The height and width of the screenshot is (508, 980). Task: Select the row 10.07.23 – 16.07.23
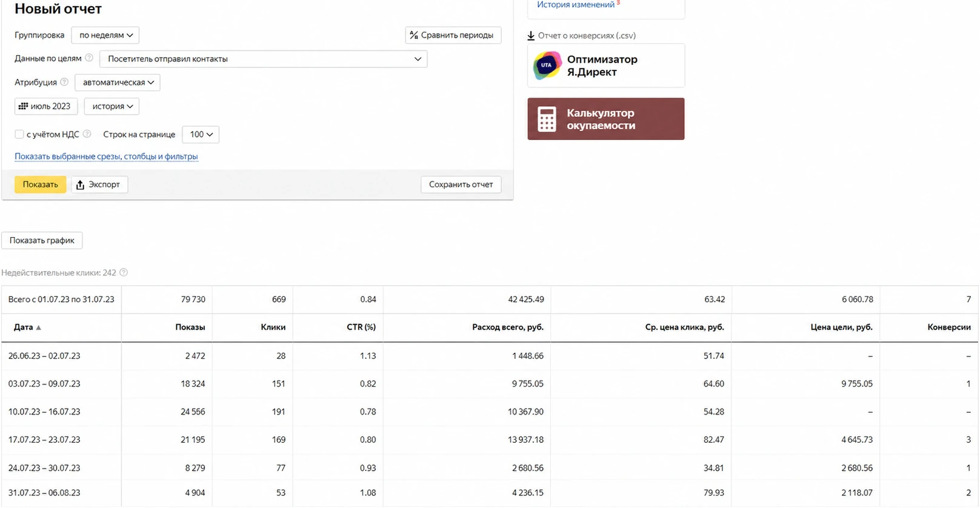pos(490,412)
